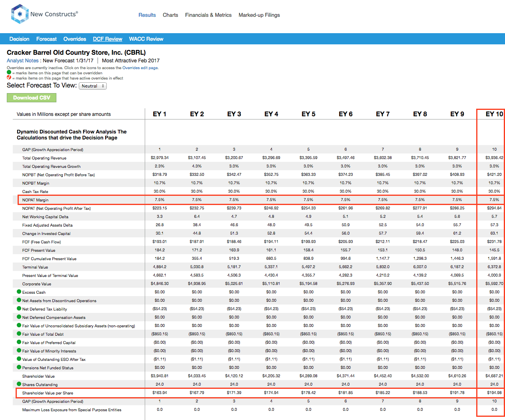Click override icon for Pensions Net Funded Status
This screenshot has width=505, height=420.
click(x=19, y=367)
